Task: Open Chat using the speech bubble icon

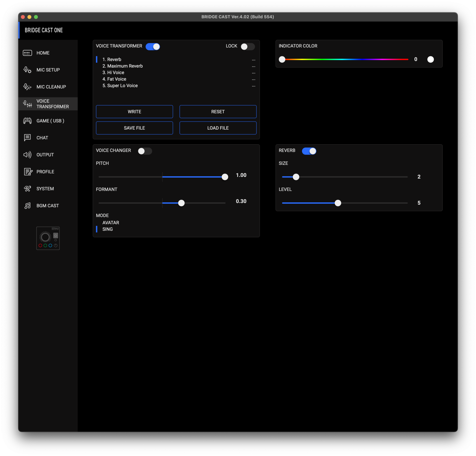Action: (x=27, y=138)
